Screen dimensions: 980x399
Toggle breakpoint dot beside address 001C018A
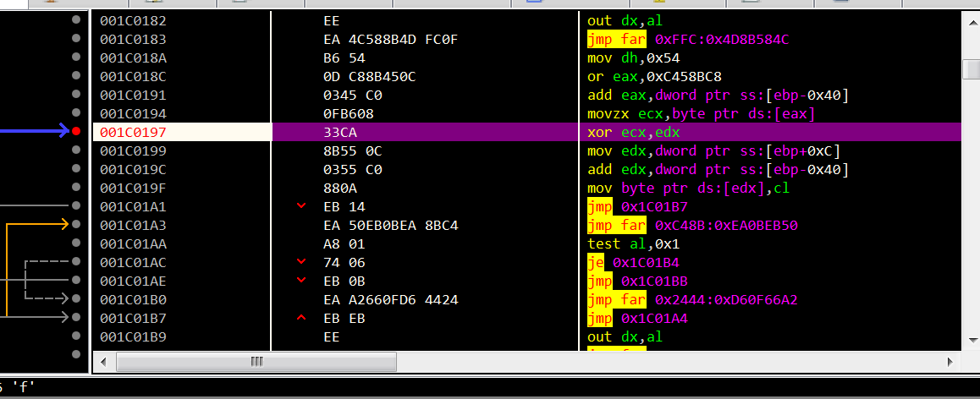76,57
